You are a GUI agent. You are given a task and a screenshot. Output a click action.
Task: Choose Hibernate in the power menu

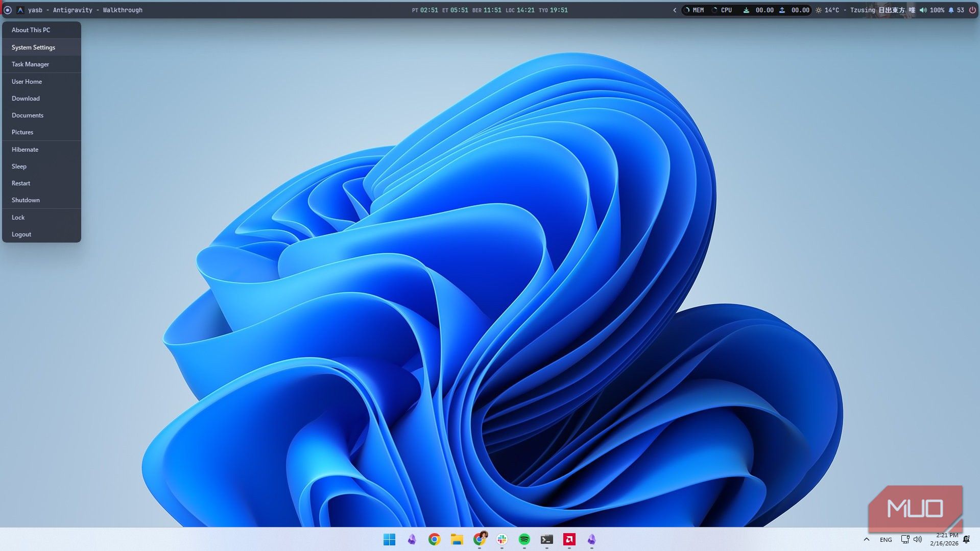pyautogui.click(x=41, y=150)
